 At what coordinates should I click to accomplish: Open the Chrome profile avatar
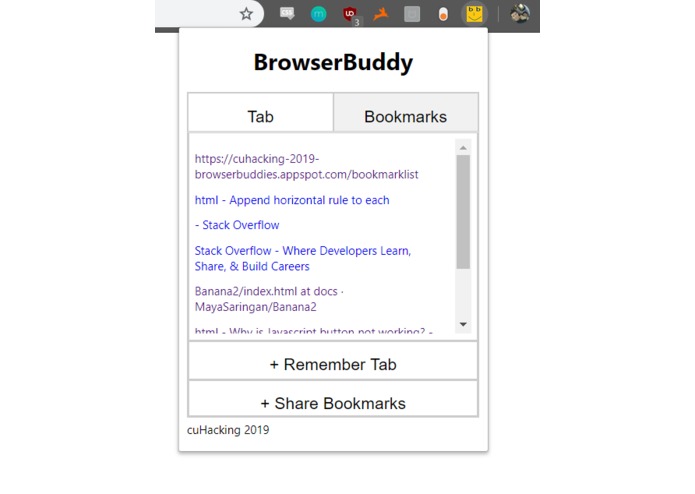pyautogui.click(x=519, y=14)
